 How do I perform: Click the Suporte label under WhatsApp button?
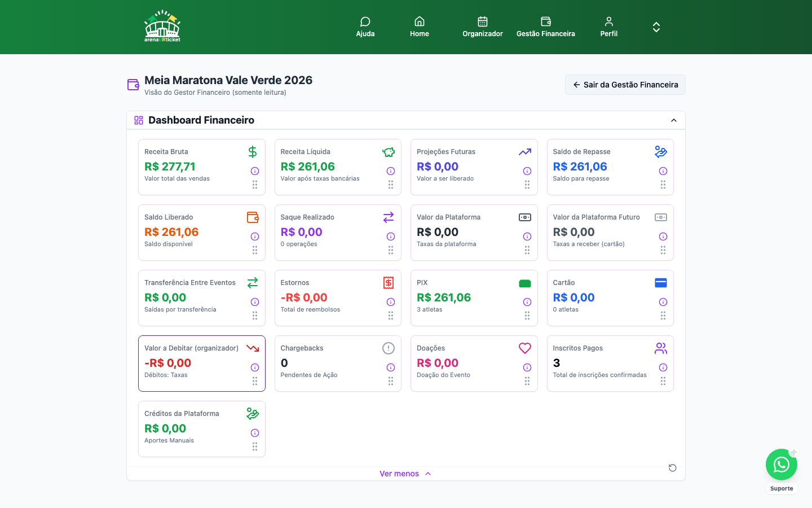(782, 489)
